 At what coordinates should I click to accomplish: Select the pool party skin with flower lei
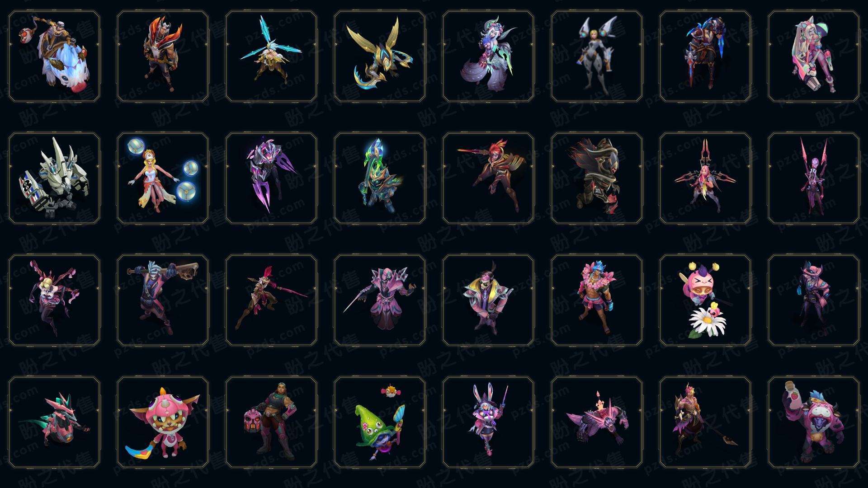pos(597,300)
